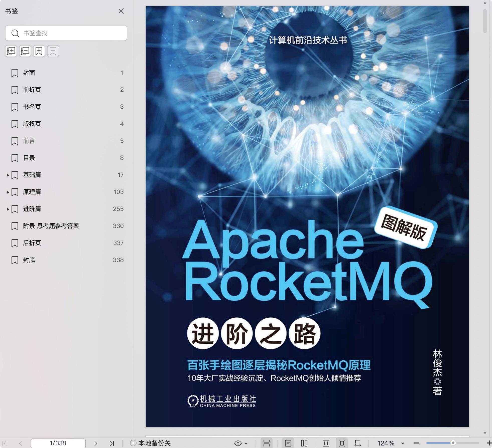Click the fit width icon
This screenshot has height=448, width=492.
point(358,443)
